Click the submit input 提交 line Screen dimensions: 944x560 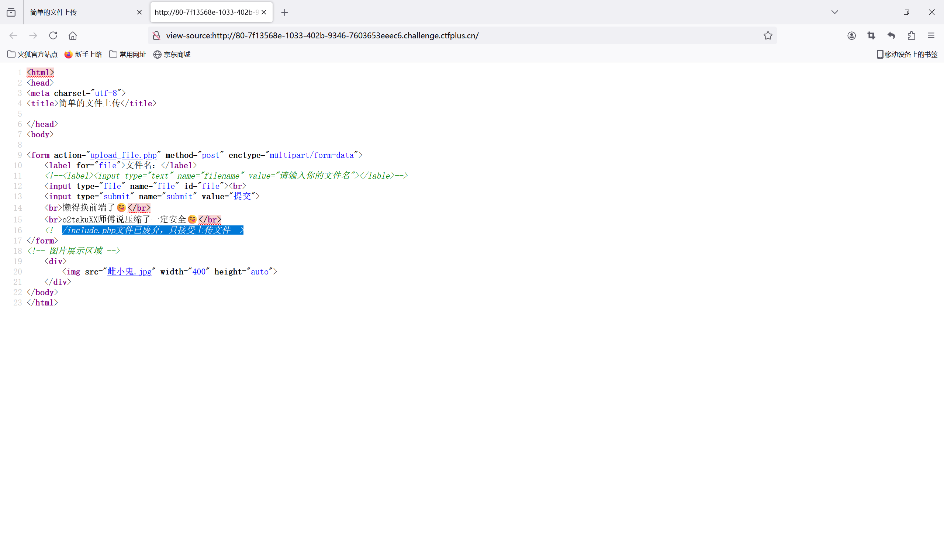[152, 196]
